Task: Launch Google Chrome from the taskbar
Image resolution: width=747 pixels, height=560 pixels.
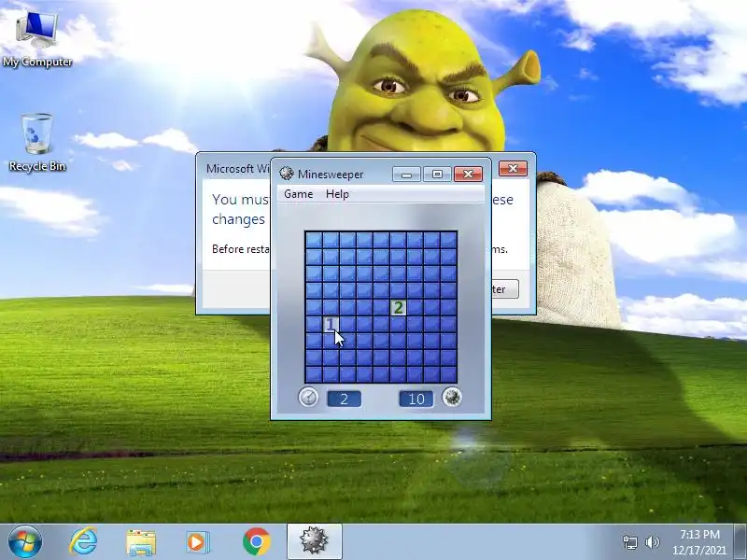Action: point(256,541)
